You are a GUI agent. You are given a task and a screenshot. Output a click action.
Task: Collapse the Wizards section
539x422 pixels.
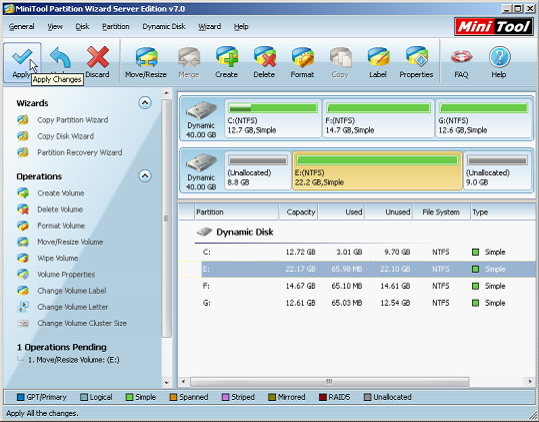coord(145,102)
